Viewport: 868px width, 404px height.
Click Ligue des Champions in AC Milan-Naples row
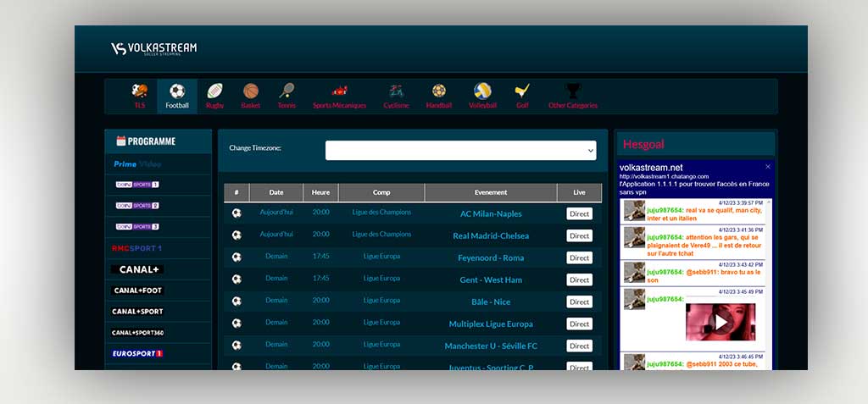(381, 212)
